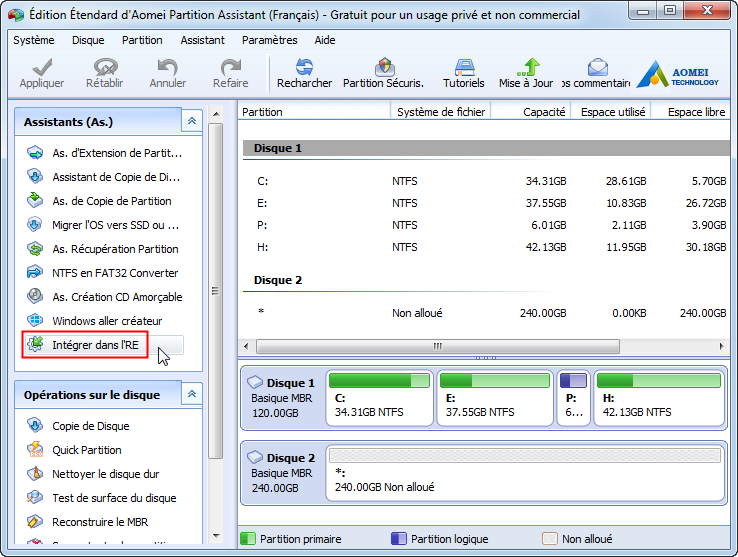Click the Annuler undo arrow icon

(168, 67)
